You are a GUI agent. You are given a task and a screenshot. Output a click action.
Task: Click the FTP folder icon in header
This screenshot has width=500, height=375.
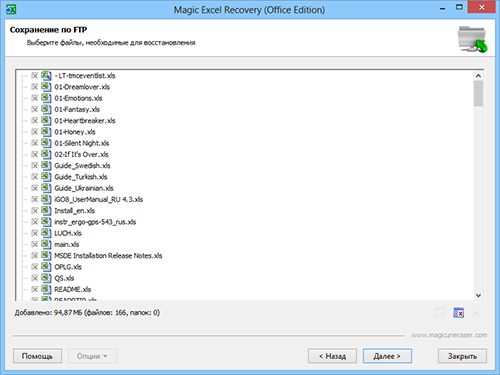coord(472,39)
